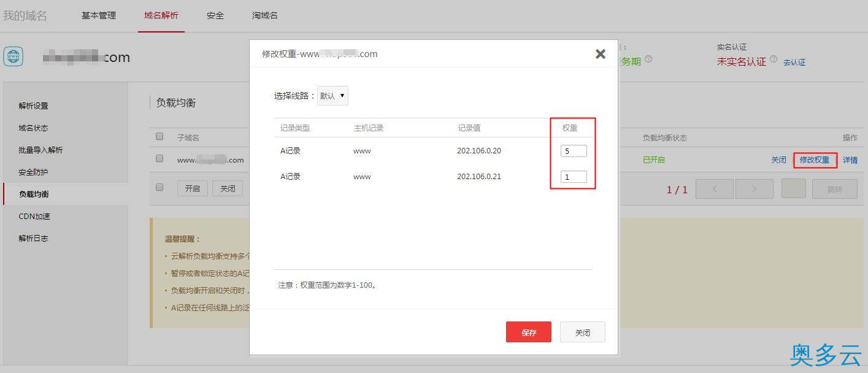Close the 修改权重 dialog with X icon
The image size is (868, 373).
click(600, 54)
